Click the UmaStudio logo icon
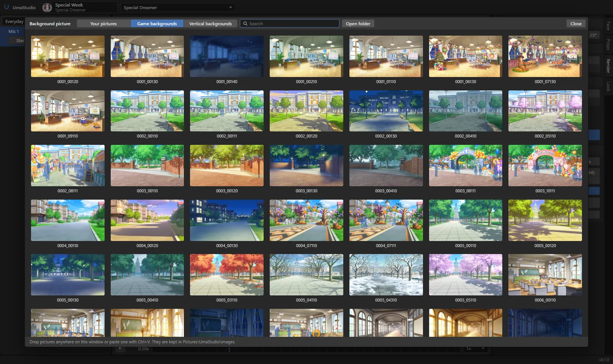This screenshot has height=364, width=613. click(7, 7)
